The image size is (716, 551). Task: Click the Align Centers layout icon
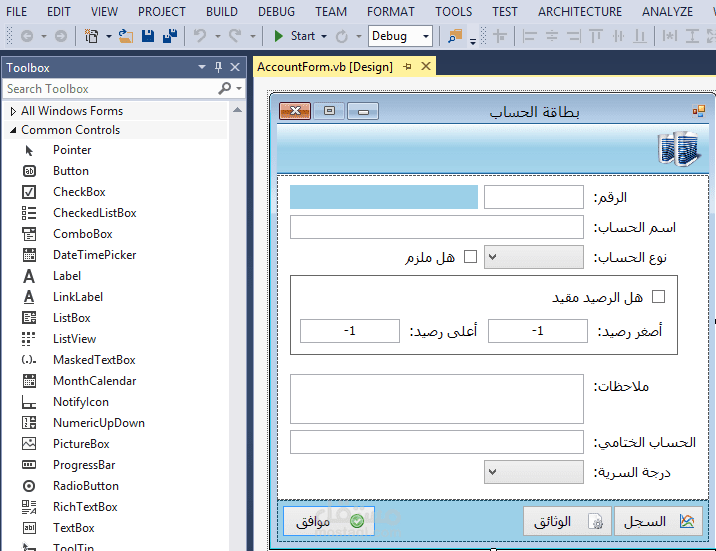pyautogui.click(x=552, y=36)
